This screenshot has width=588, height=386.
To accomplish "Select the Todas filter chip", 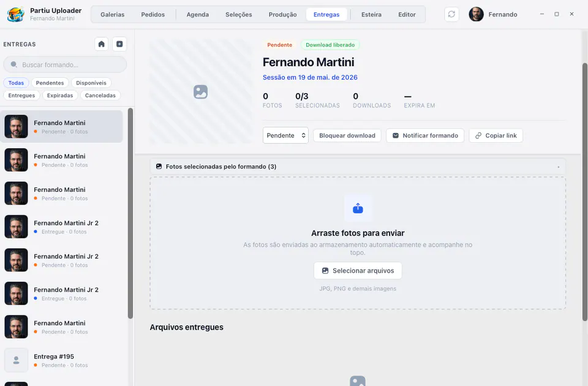I will coord(16,83).
